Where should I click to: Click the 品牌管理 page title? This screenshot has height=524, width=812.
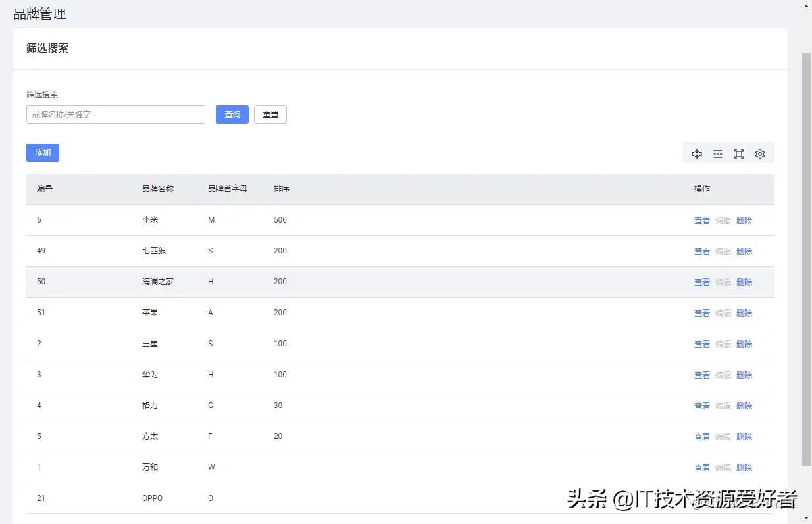[x=39, y=14]
